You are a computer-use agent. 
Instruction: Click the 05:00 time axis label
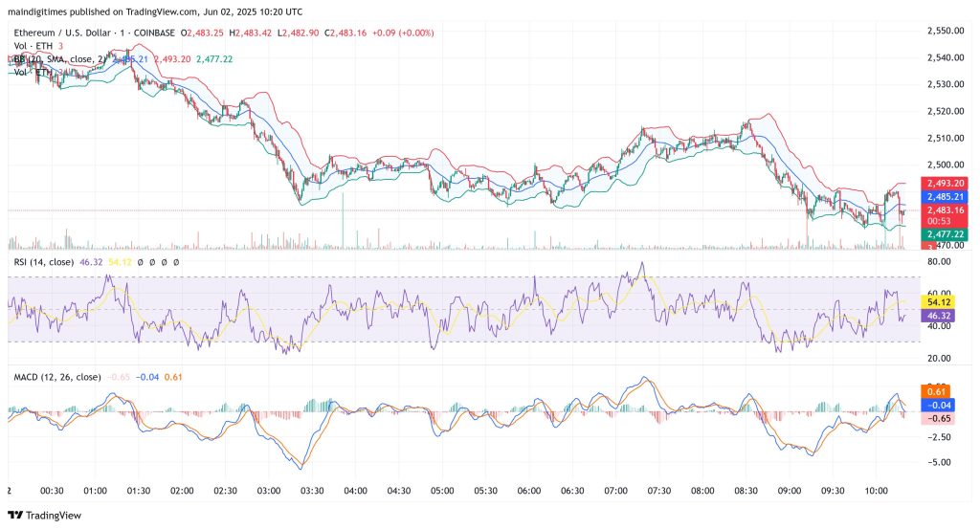(442, 489)
